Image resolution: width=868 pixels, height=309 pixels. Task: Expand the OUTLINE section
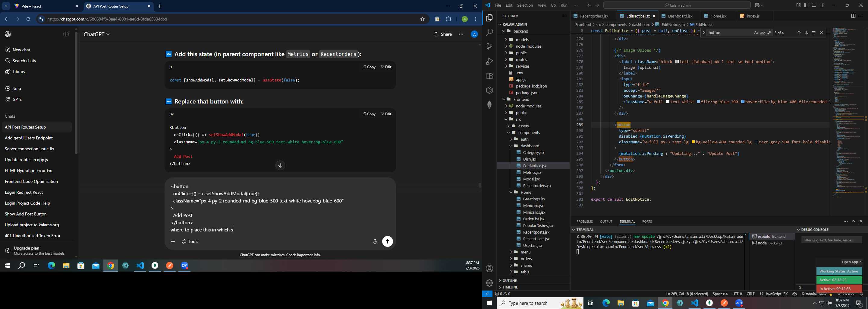[509, 281]
